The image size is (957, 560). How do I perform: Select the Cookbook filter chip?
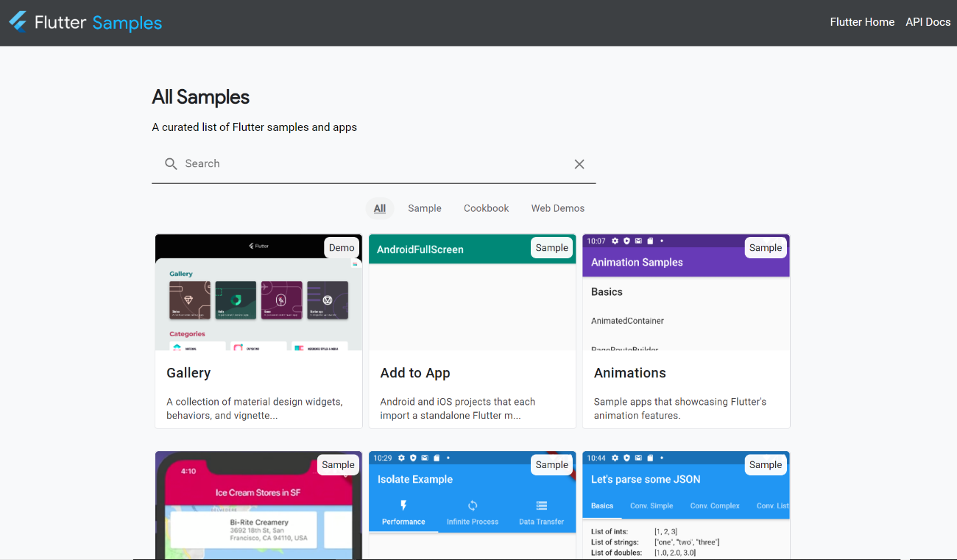487,208
